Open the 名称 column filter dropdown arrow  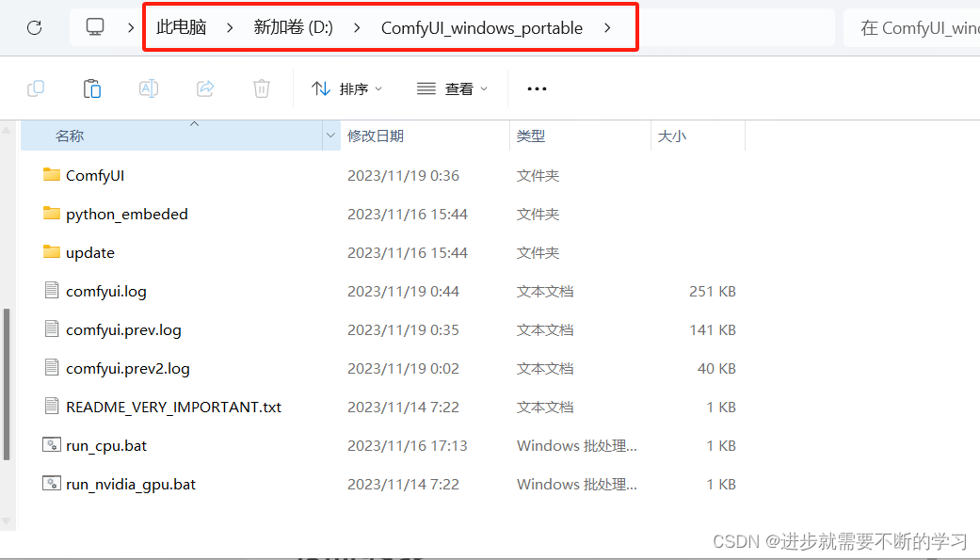330,136
